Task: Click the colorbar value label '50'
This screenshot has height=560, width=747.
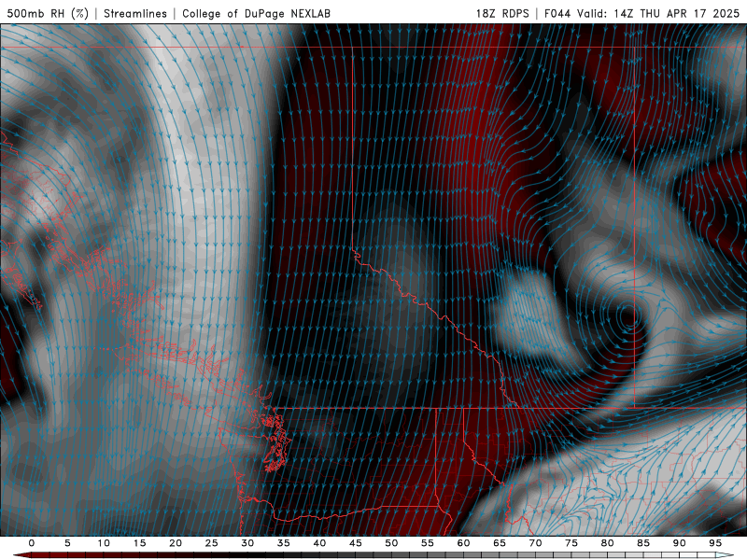Action: pyautogui.click(x=391, y=543)
